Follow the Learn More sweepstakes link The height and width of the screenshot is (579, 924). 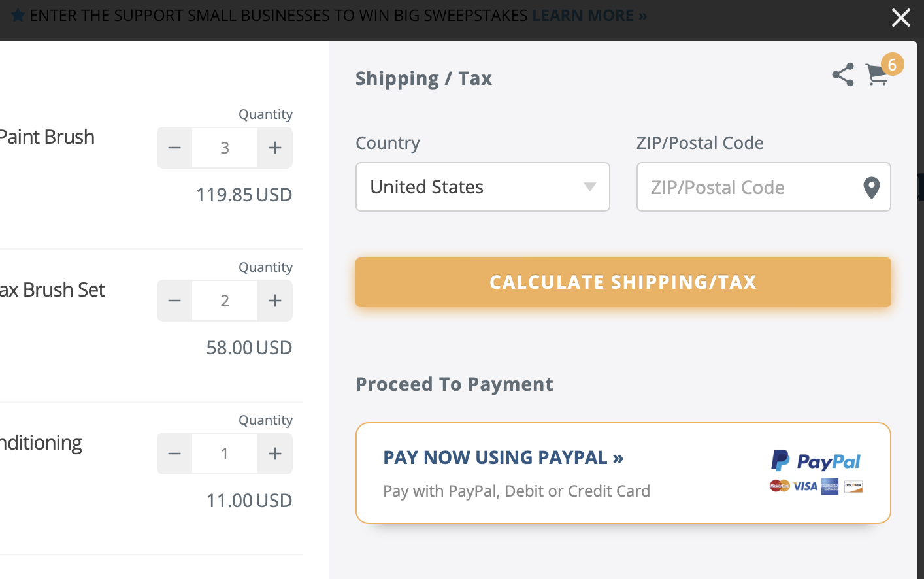pos(589,15)
